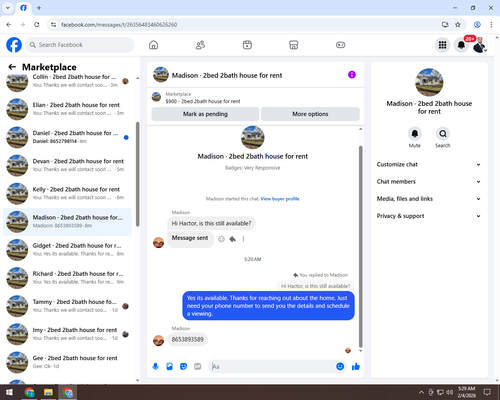
Task: Open the Marketplace storefront icon
Action: click(x=294, y=45)
